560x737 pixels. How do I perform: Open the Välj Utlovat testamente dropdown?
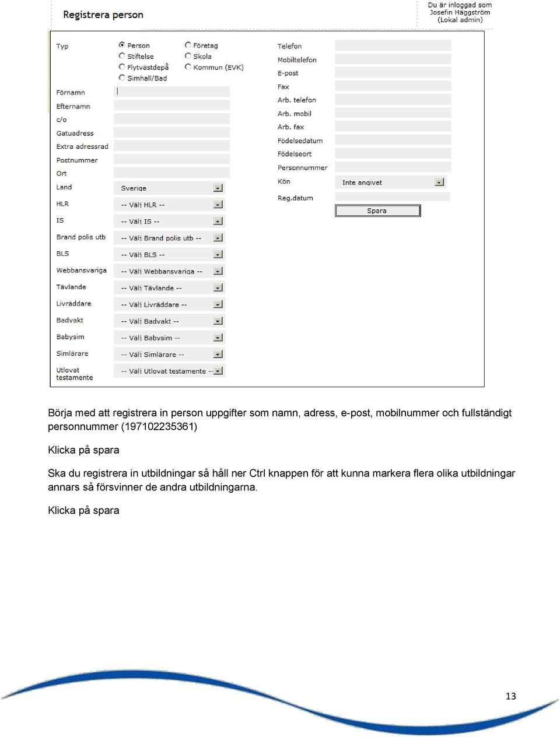[x=170, y=371]
